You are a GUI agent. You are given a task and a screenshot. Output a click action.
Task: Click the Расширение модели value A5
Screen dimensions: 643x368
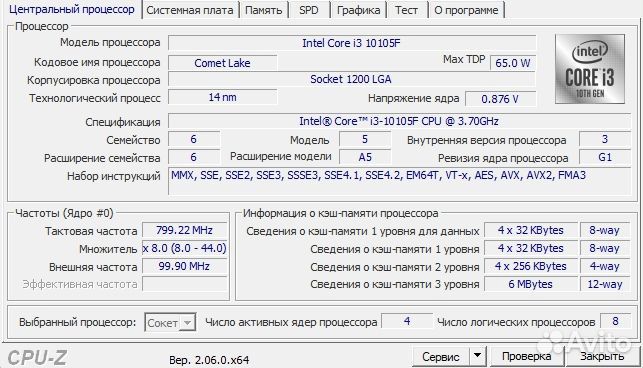[365, 157]
